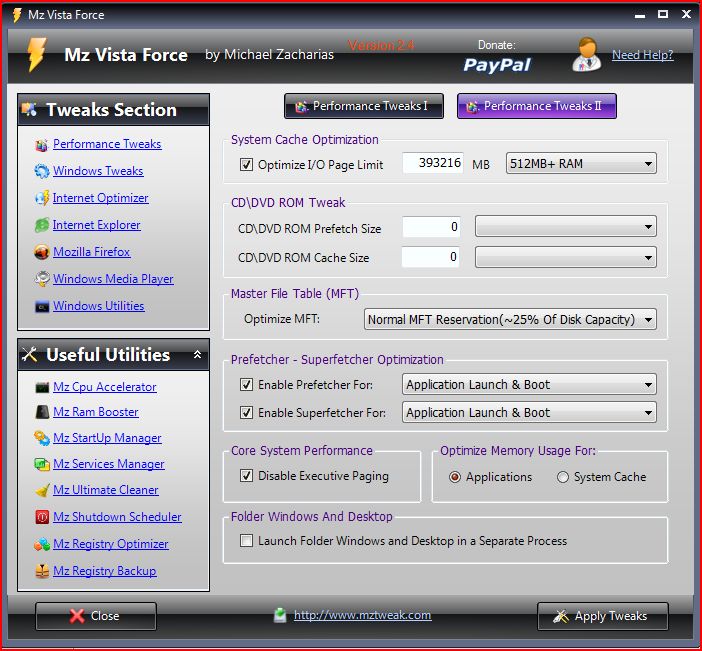The width and height of the screenshot is (702, 651).
Task: Click the Windows Utilities console icon
Action: tap(42, 307)
